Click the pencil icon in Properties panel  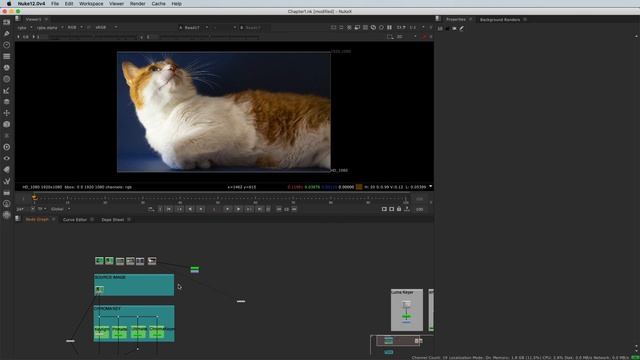[462, 29]
